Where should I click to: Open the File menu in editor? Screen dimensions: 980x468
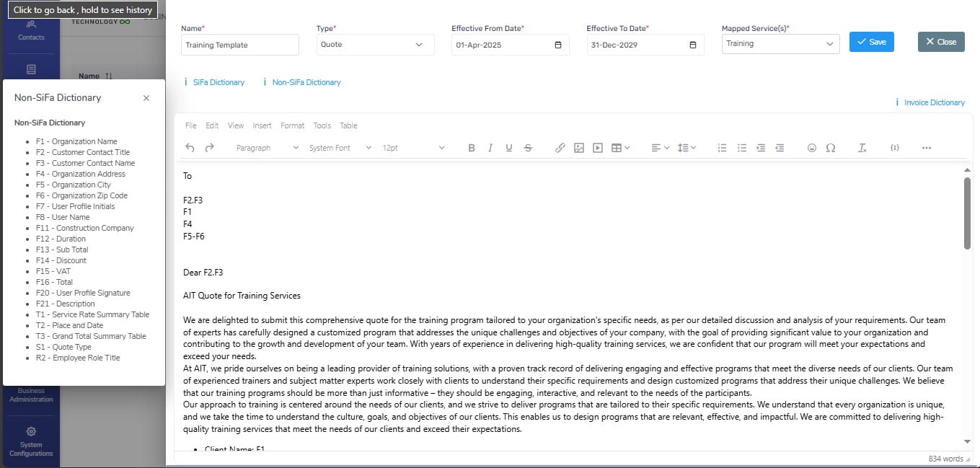point(191,125)
